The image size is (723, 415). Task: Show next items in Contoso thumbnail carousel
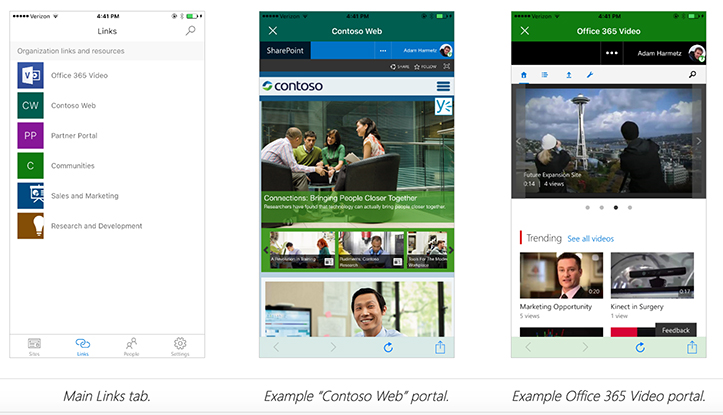coord(451,250)
